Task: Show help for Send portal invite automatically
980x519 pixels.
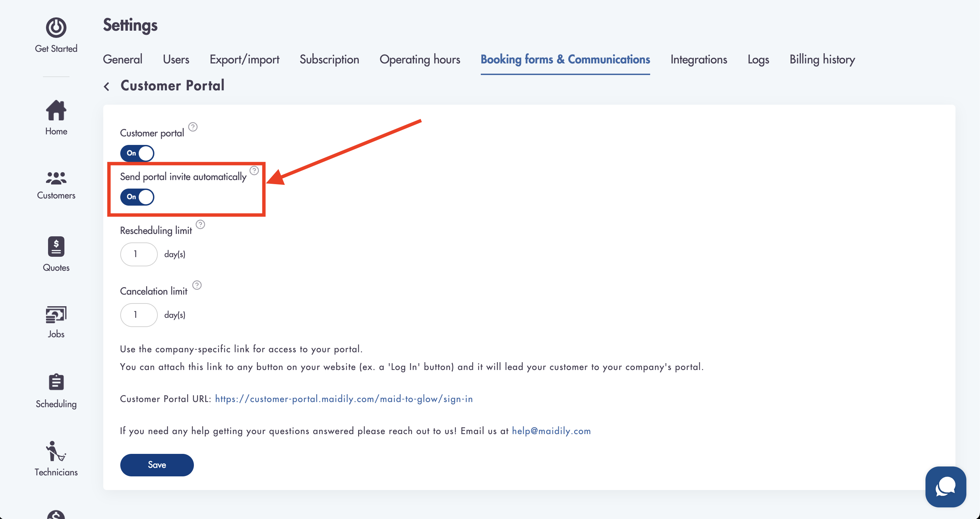Action: coord(254,170)
